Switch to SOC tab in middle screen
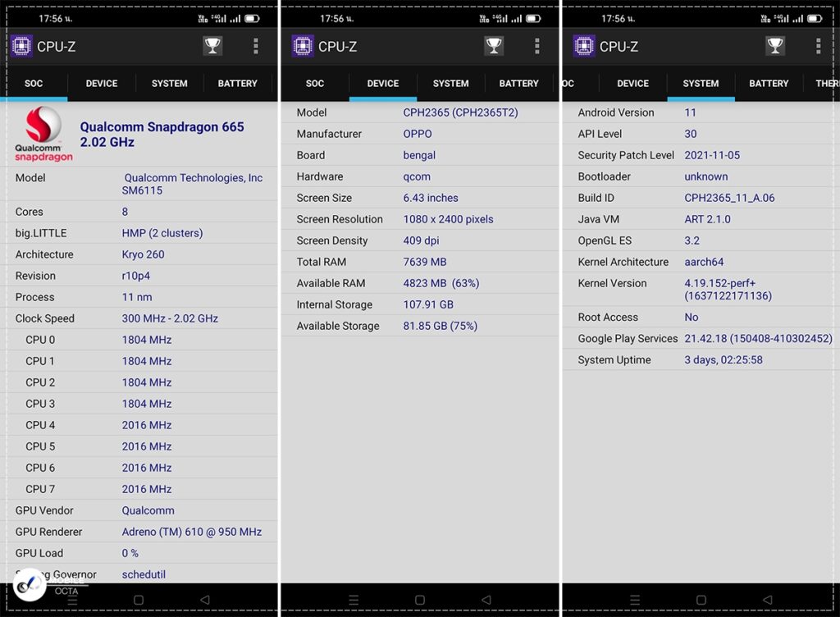 (315, 84)
